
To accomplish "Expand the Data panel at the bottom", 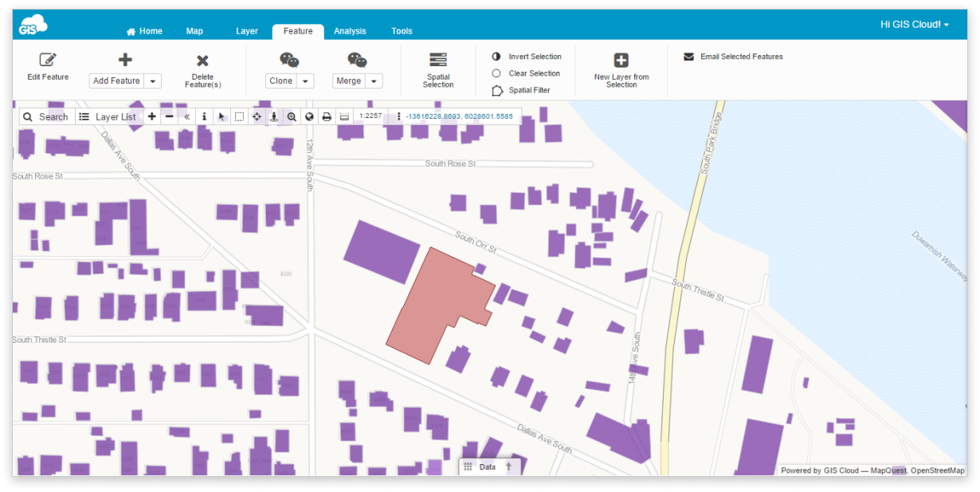I will pos(508,466).
